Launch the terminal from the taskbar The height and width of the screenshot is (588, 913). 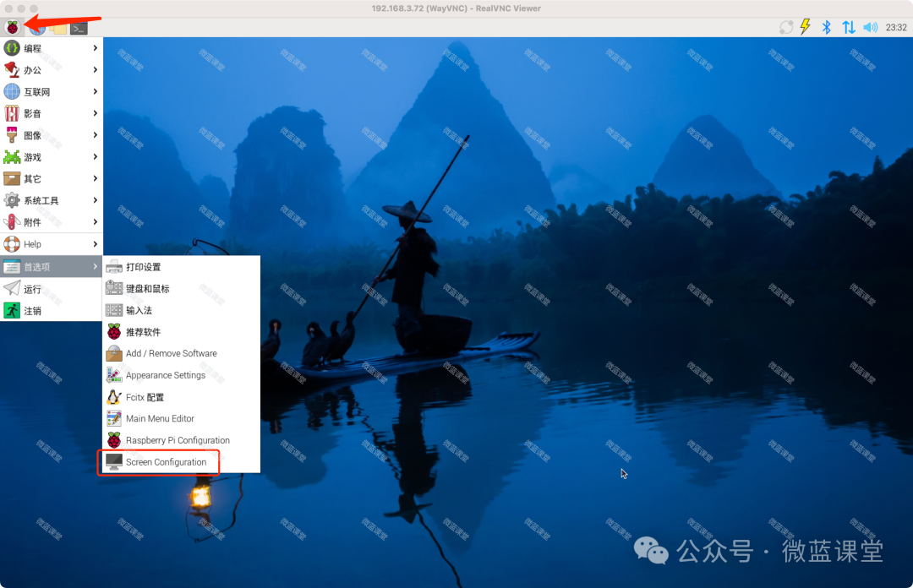[x=79, y=29]
